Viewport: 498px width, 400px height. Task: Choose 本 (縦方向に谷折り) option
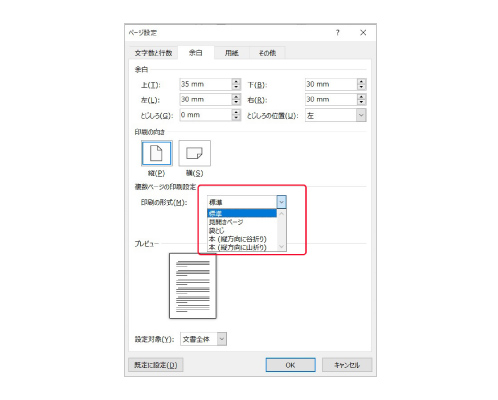(242, 239)
